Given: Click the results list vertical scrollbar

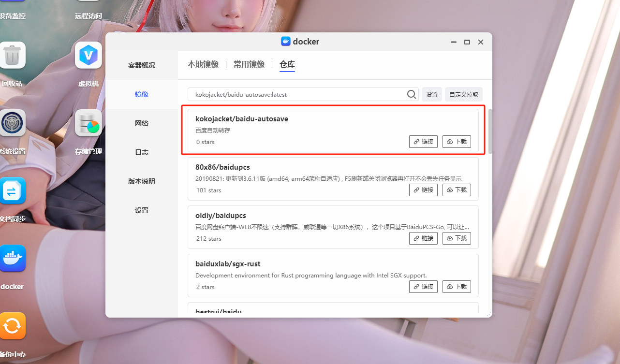Looking at the screenshot, I should [x=490, y=131].
